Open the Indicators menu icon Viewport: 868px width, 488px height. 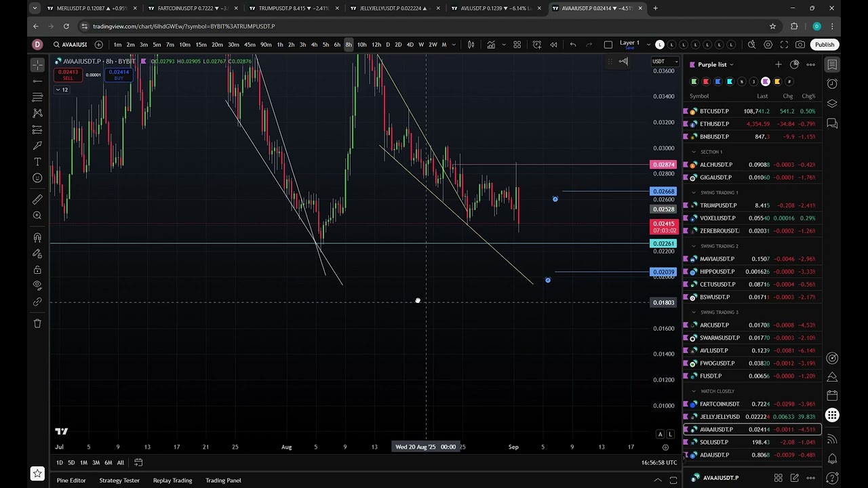tap(491, 45)
